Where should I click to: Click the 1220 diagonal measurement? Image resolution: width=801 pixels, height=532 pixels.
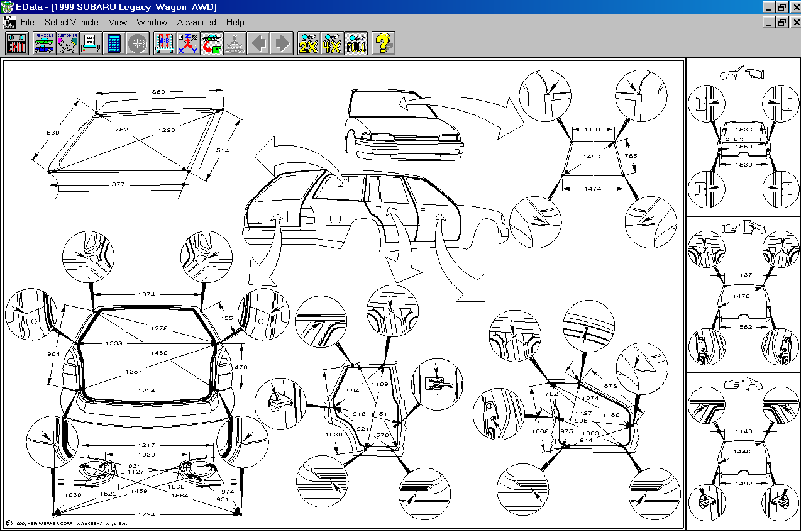[167, 130]
